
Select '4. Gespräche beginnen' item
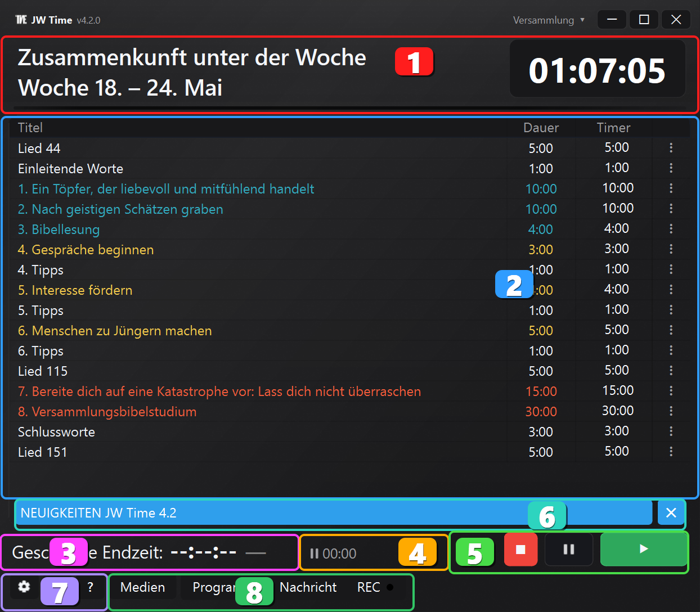[x=86, y=250]
